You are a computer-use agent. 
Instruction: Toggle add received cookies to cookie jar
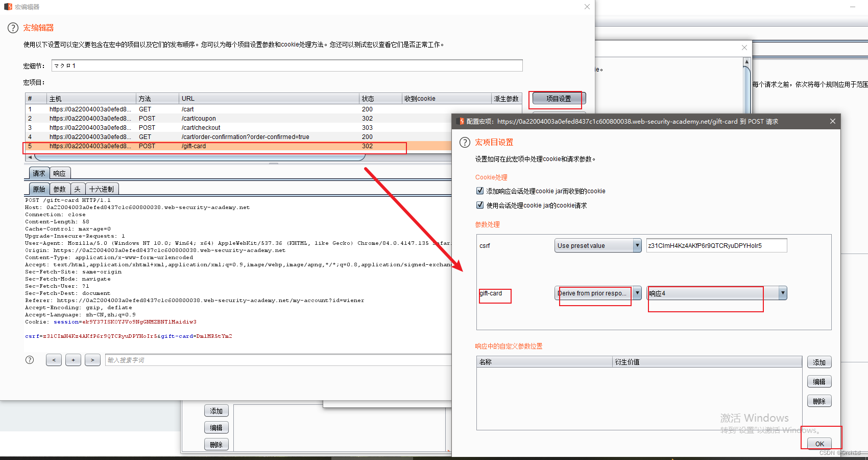tap(480, 191)
